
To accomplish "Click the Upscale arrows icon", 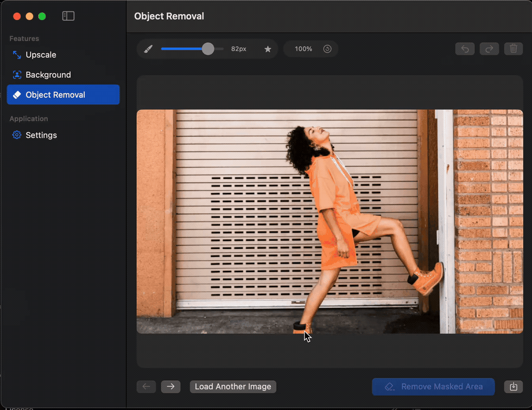I will coord(17,55).
